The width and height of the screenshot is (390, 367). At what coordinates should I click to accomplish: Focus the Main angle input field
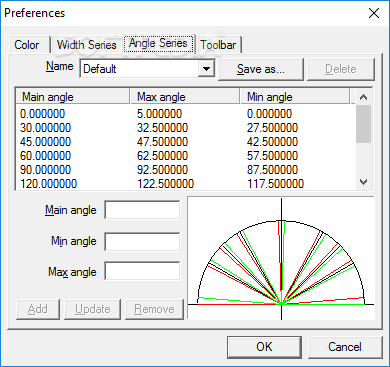[142, 210]
